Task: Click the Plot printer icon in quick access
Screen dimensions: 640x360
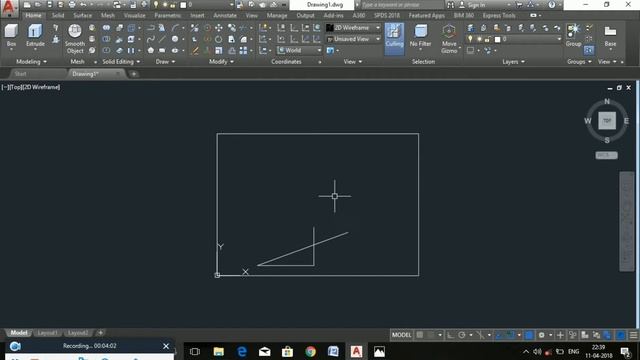Action: coord(72,5)
